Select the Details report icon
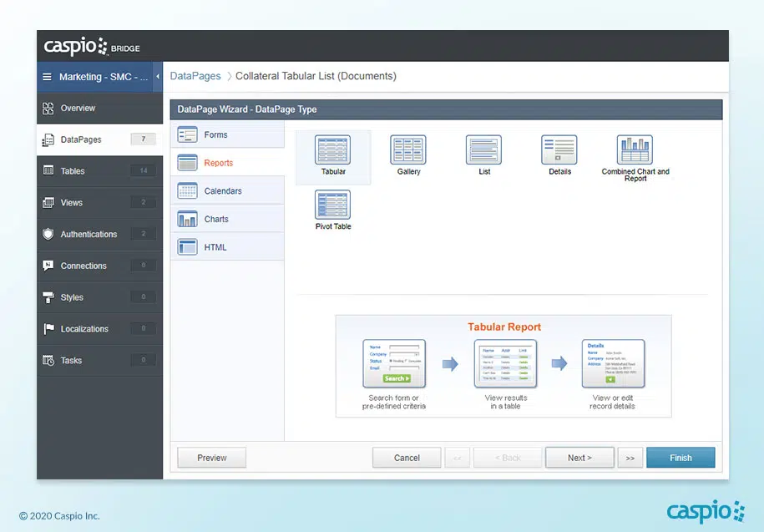 click(x=559, y=149)
